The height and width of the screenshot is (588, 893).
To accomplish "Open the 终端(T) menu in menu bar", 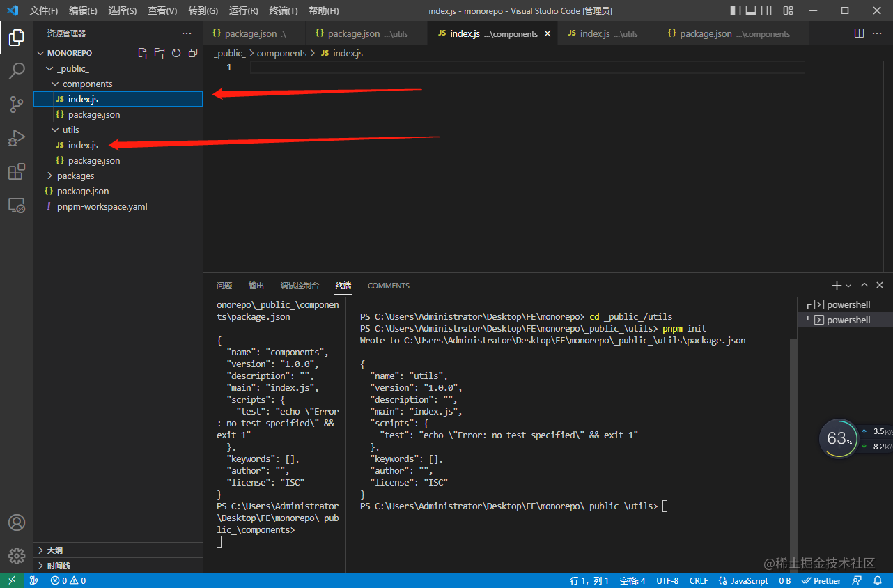I will (x=283, y=10).
